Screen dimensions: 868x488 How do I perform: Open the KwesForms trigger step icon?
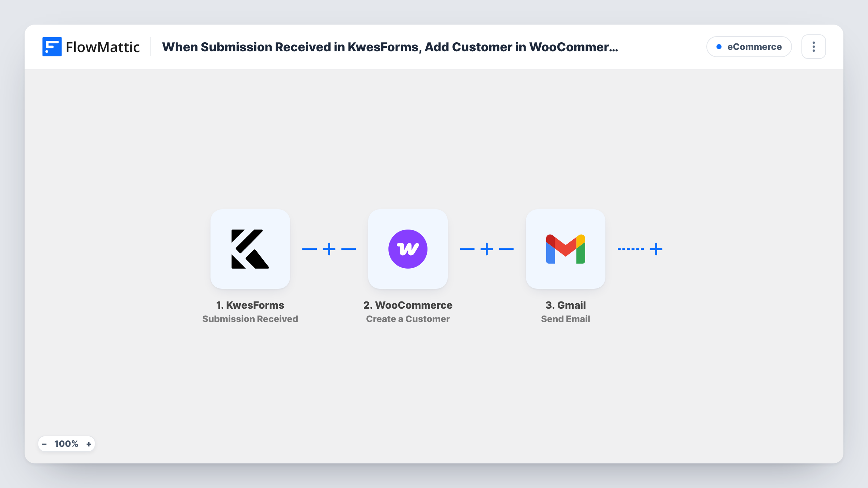[250, 249]
